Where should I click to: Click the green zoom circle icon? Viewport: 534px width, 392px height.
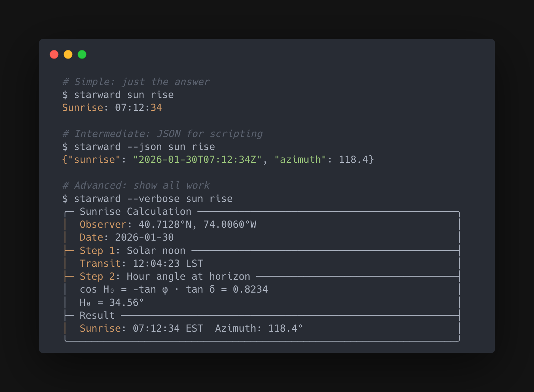click(82, 54)
